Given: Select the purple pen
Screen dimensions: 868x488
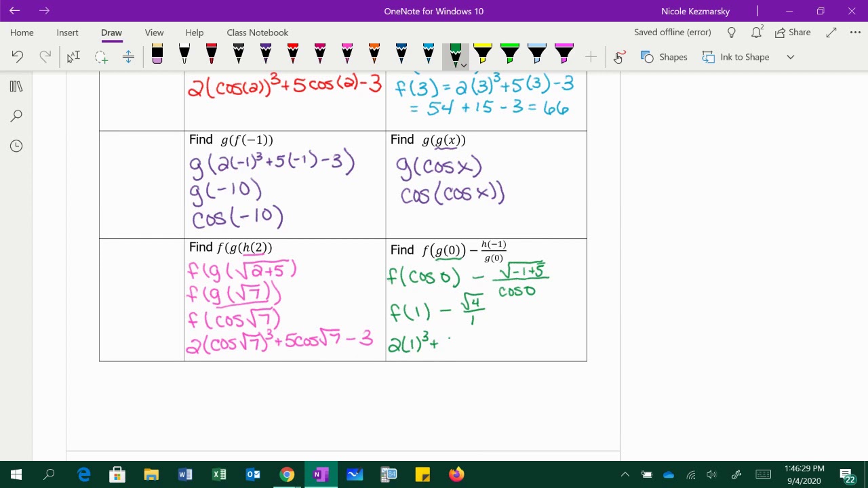Looking at the screenshot, I should coord(266,54).
